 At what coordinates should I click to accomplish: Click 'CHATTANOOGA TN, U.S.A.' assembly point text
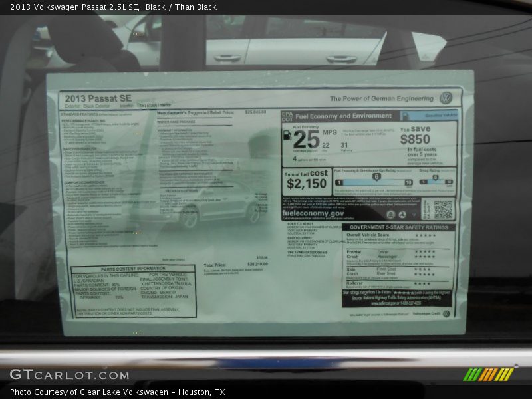click(x=167, y=283)
